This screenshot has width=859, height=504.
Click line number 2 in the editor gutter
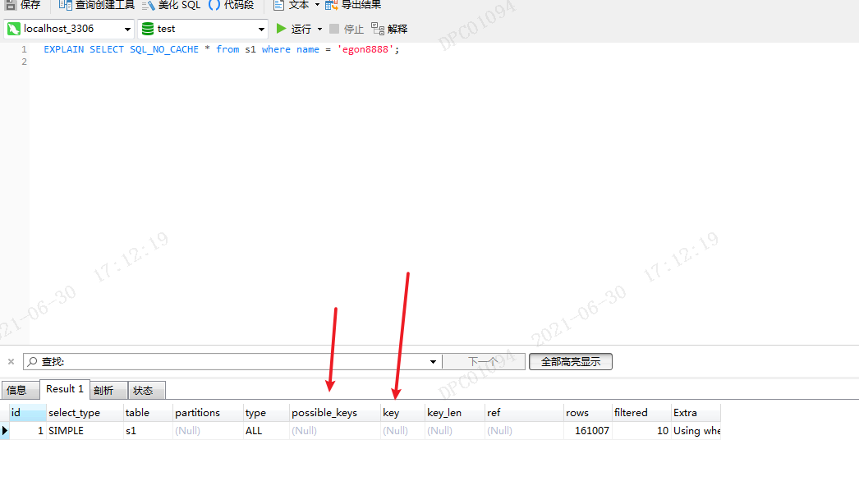coord(24,62)
